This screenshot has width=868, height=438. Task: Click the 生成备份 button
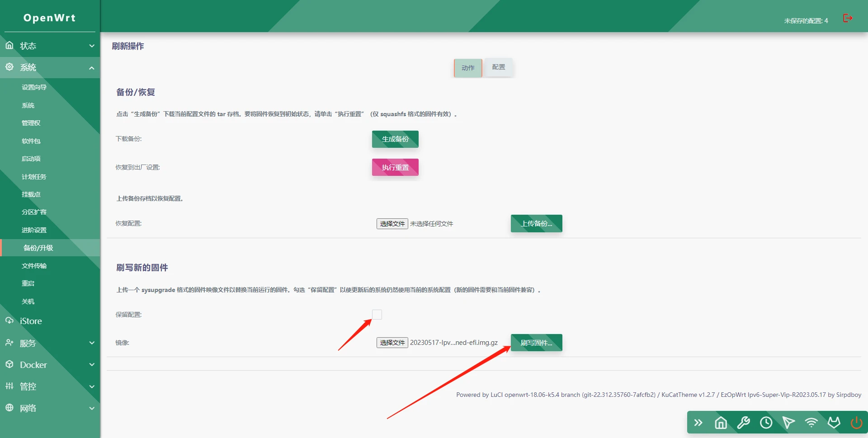coord(395,139)
